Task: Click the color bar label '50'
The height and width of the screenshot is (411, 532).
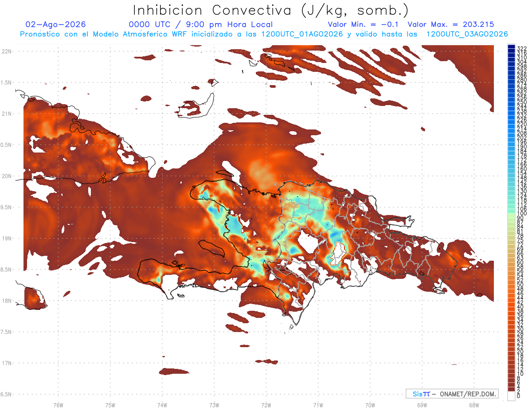Action: pos(520,285)
